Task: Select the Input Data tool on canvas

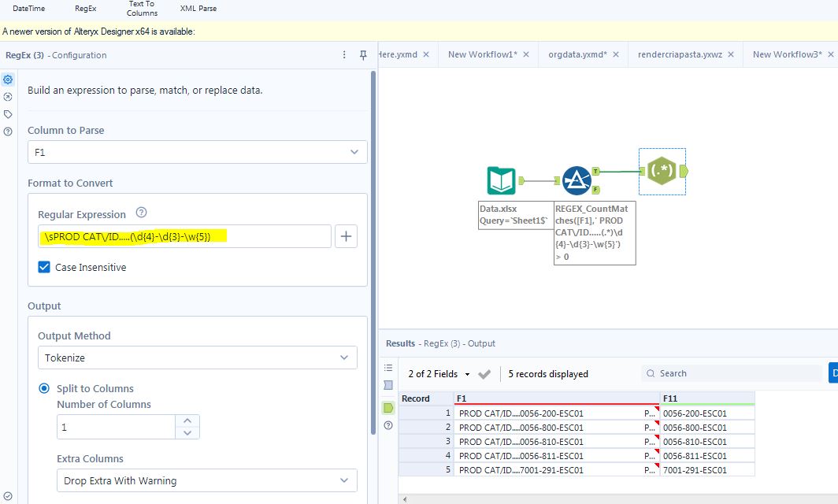Action: coord(501,181)
